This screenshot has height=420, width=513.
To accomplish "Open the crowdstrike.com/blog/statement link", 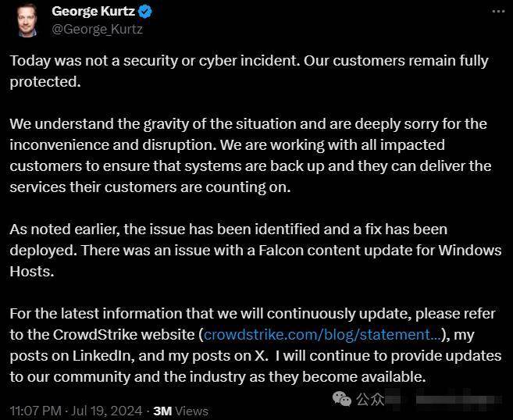I will (x=322, y=335).
